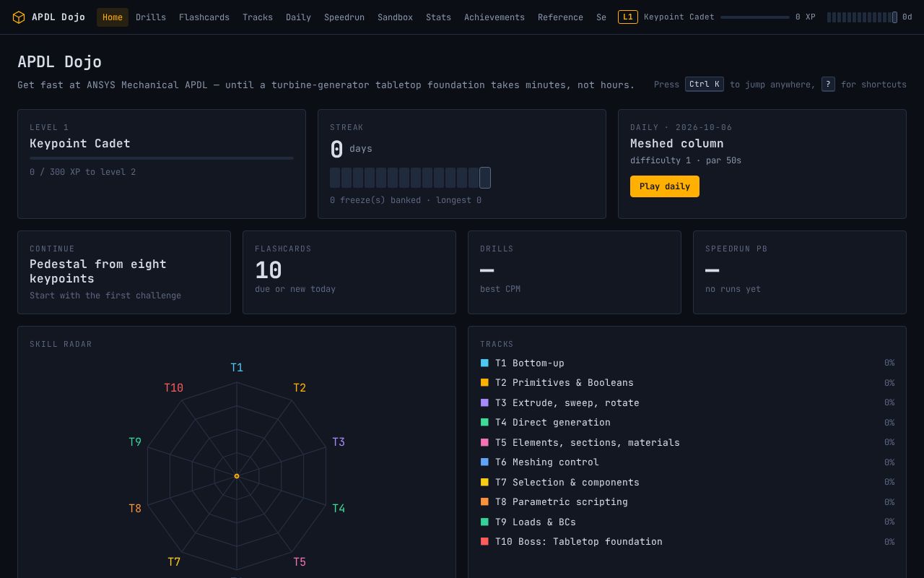Select 'T10 Boss: Tabletop foundation' track
This screenshot has height=578, width=924.
(687, 542)
